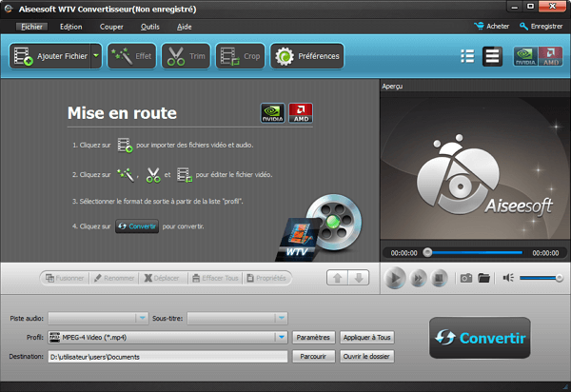The width and height of the screenshot is (571, 392).
Task: Open the Edition menu
Action: tap(71, 27)
